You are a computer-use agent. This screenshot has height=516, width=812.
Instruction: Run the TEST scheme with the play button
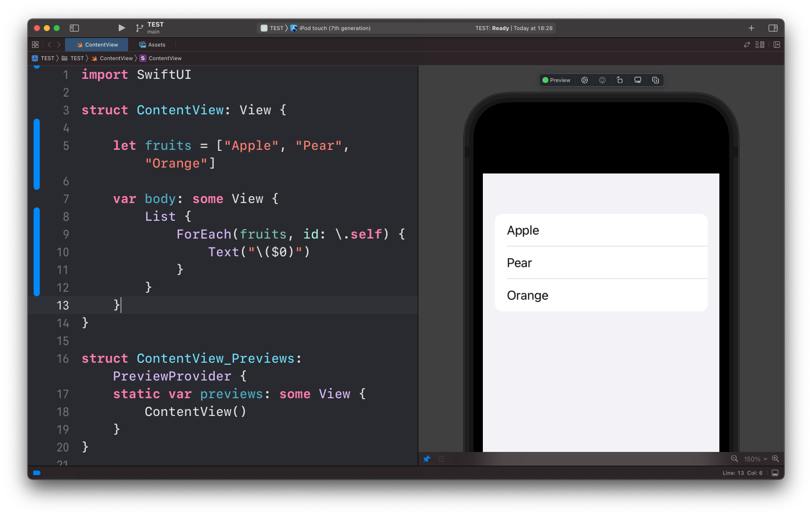click(x=122, y=28)
